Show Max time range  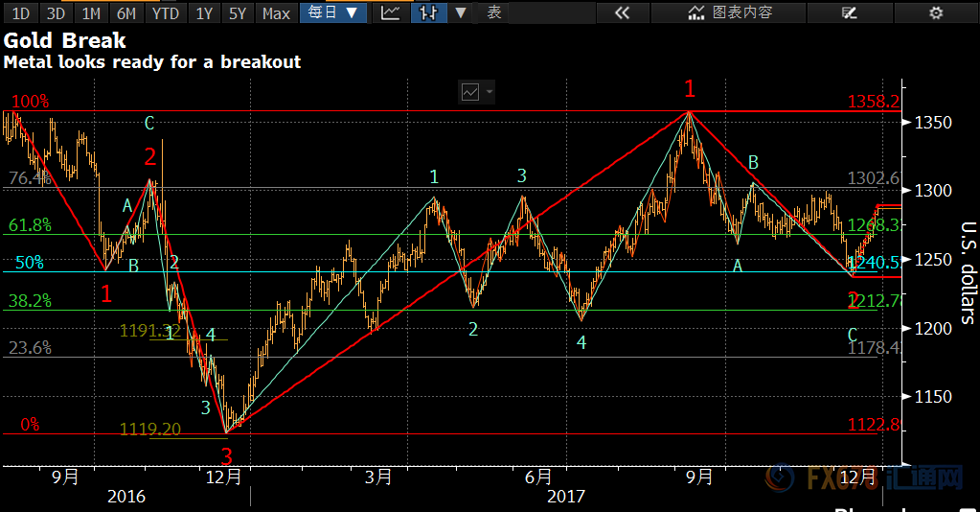(276, 12)
